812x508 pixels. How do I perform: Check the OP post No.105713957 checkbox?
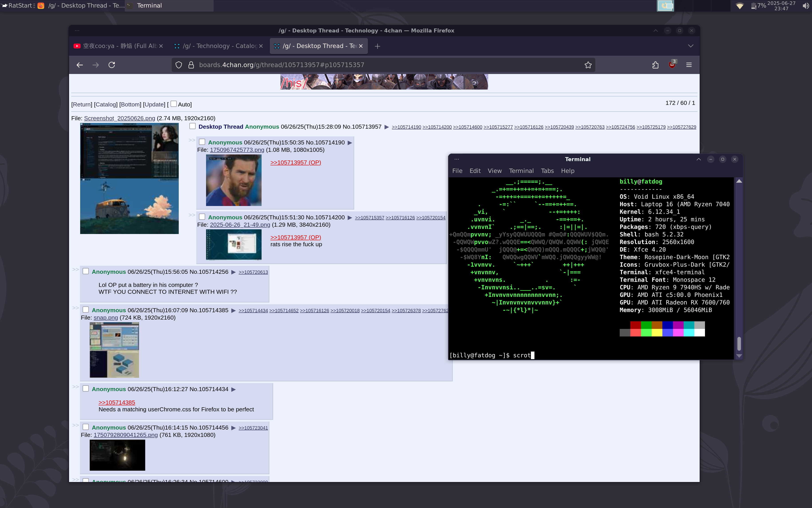point(192,126)
